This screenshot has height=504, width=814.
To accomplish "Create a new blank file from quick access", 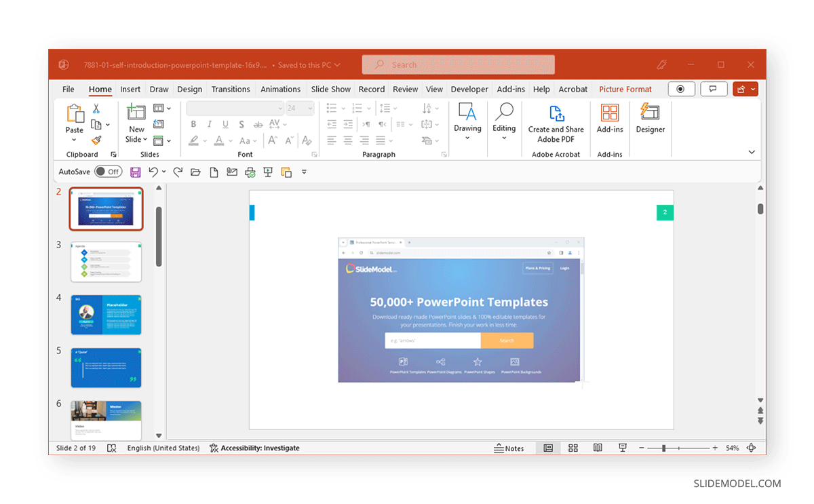I will coord(214,172).
